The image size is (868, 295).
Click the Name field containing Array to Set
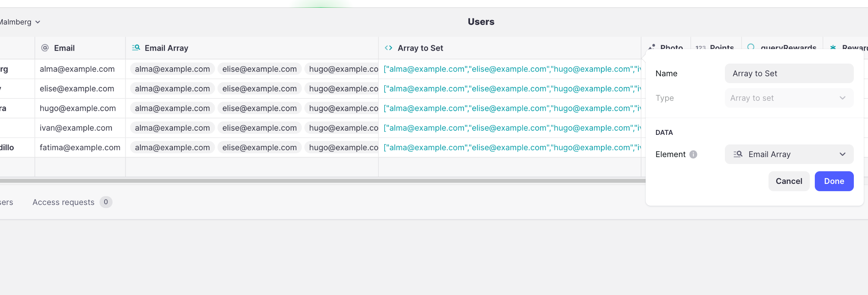tap(789, 74)
